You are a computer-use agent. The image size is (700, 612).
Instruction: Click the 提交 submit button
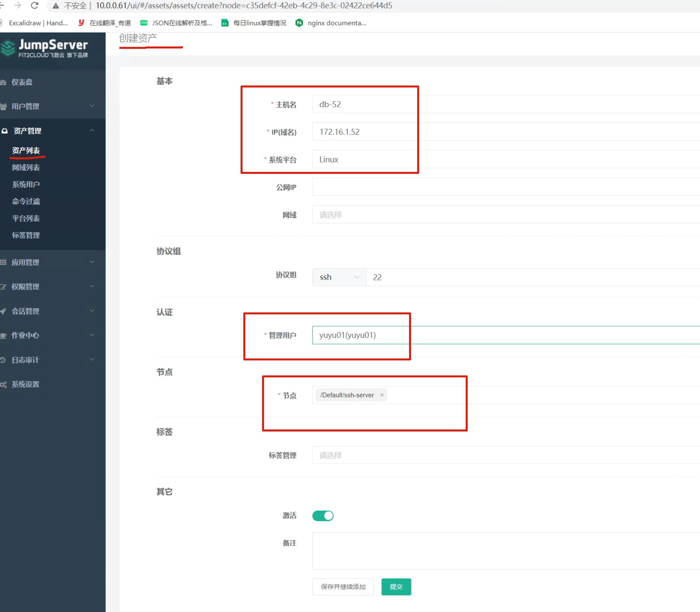396,587
